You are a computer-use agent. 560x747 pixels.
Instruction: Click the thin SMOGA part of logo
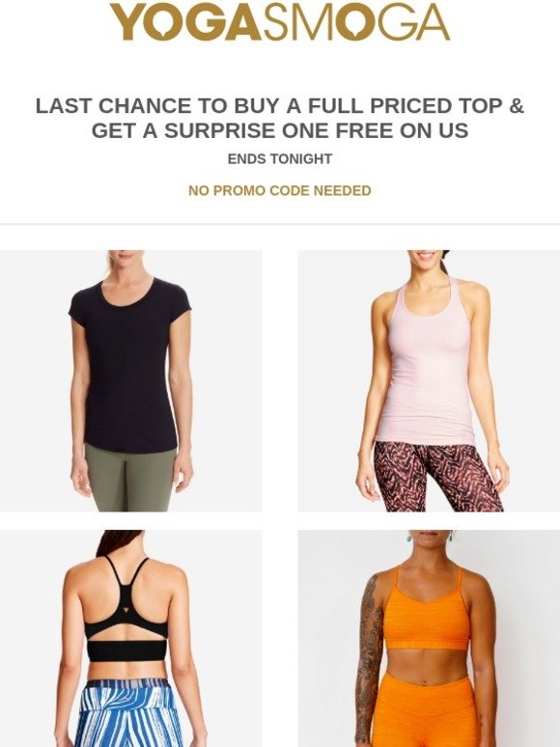pos(356,22)
